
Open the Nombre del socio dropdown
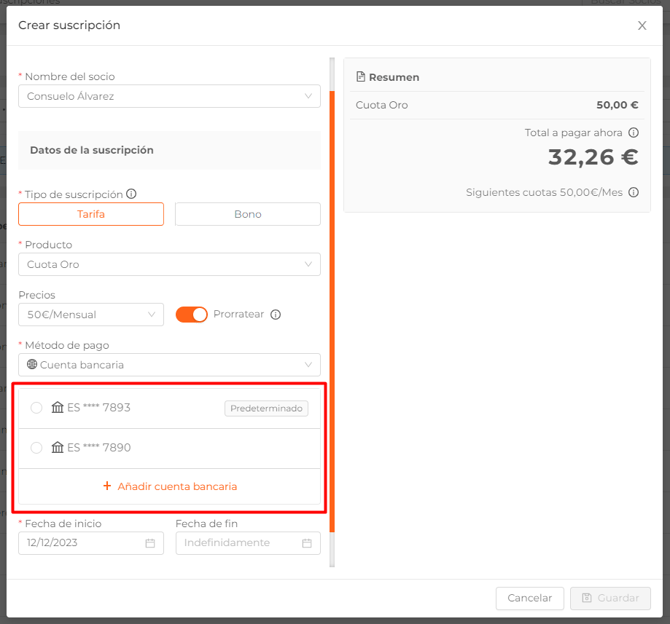(x=169, y=96)
